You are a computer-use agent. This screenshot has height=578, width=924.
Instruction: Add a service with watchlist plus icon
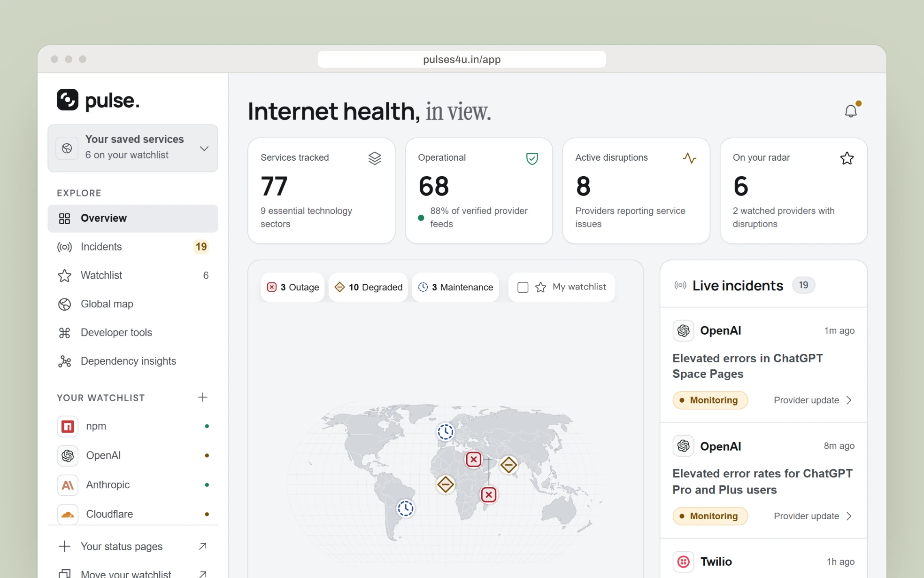pos(202,397)
